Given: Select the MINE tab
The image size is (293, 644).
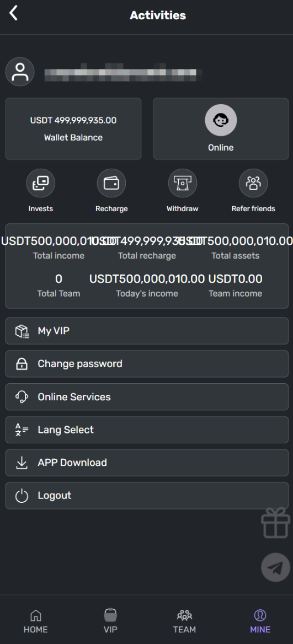Looking at the screenshot, I should (x=260, y=621).
